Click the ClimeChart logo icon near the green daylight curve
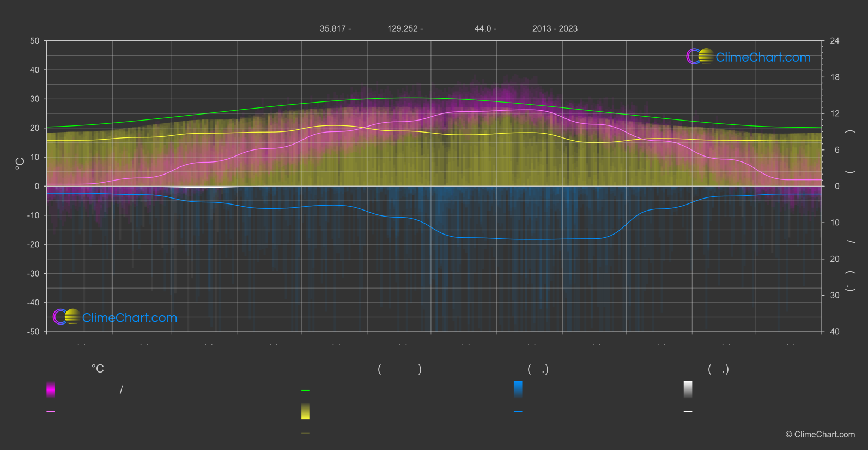This screenshot has height=450, width=868. (700, 57)
